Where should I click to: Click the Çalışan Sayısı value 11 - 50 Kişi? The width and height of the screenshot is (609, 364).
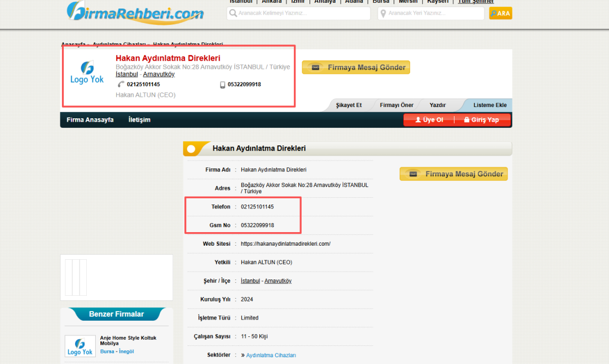point(254,336)
